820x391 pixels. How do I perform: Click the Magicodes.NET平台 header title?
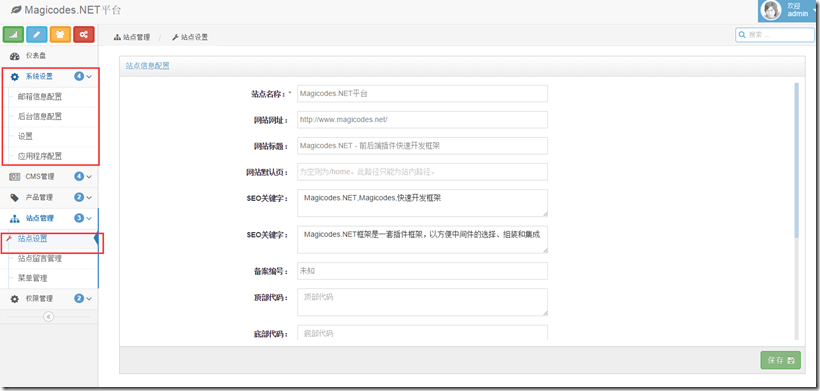click(73, 9)
